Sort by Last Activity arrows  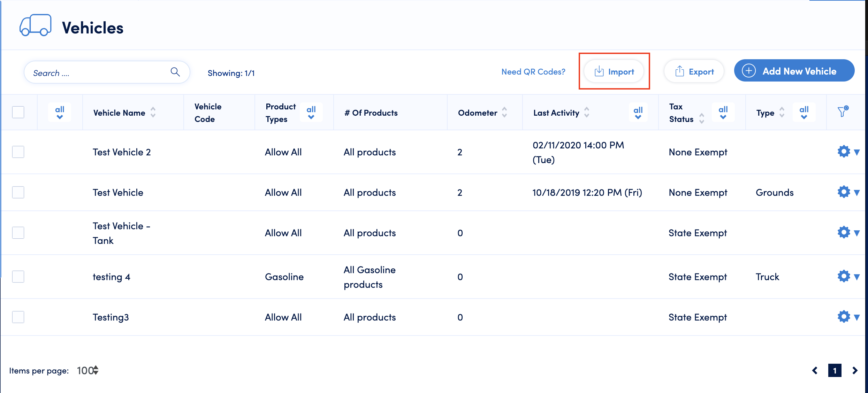[587, 113]
